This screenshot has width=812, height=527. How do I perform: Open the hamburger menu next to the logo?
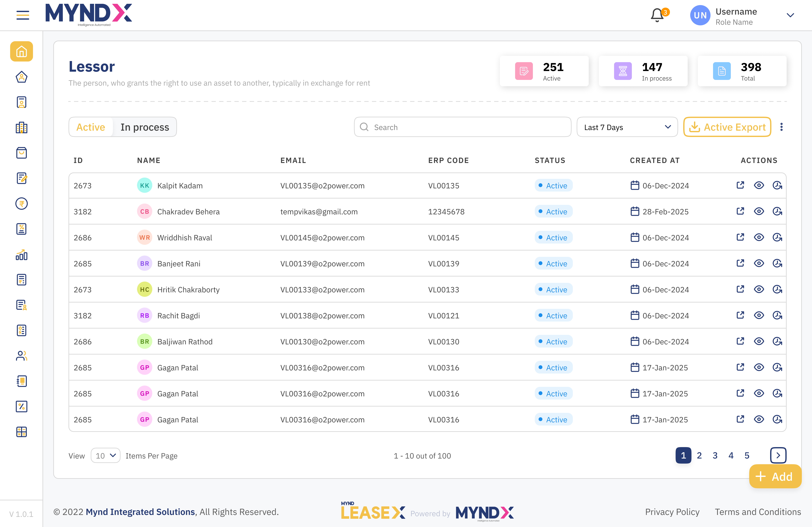[23, 15]
